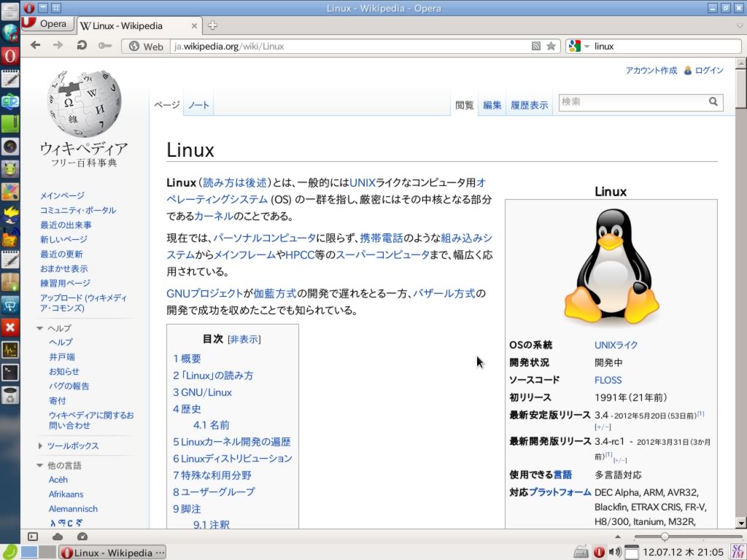Reload the page with the refresh icon
Viewport: 747px width, 560px height.
point(82,45)
